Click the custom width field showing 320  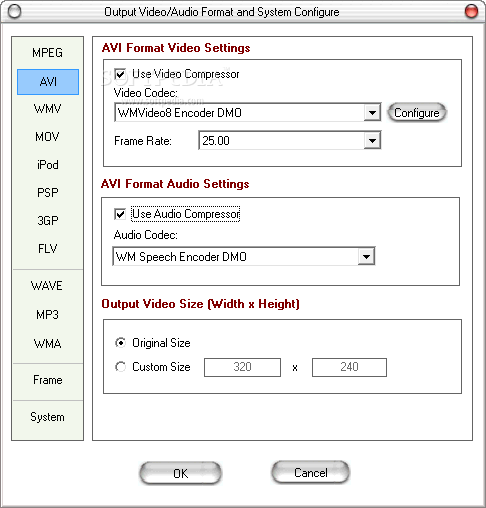(x=242, y=367)
